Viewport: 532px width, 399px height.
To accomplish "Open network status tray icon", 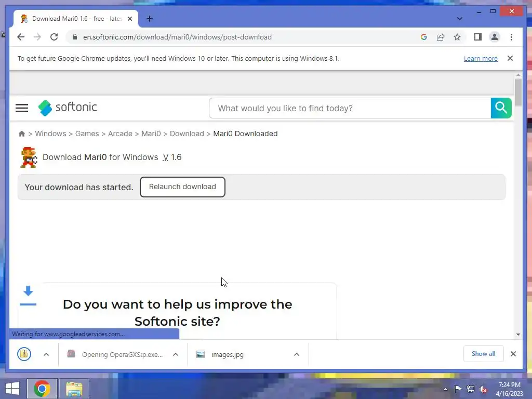I will click(471, 389).
